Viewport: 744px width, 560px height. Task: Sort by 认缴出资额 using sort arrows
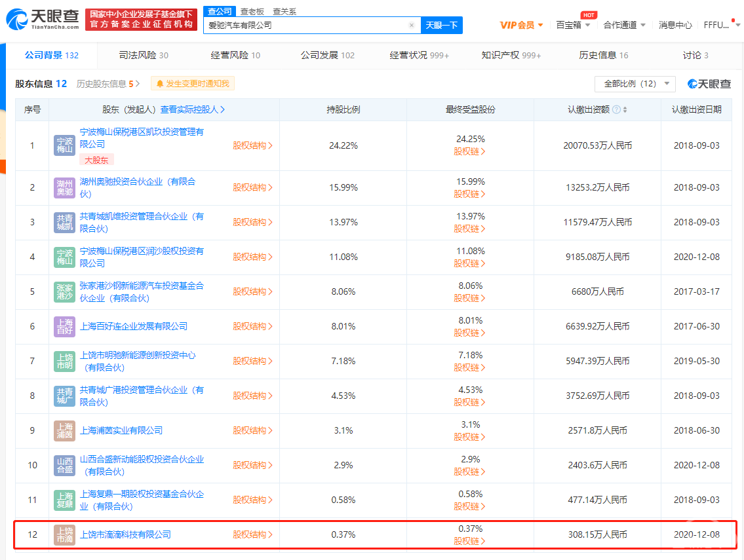625,109
